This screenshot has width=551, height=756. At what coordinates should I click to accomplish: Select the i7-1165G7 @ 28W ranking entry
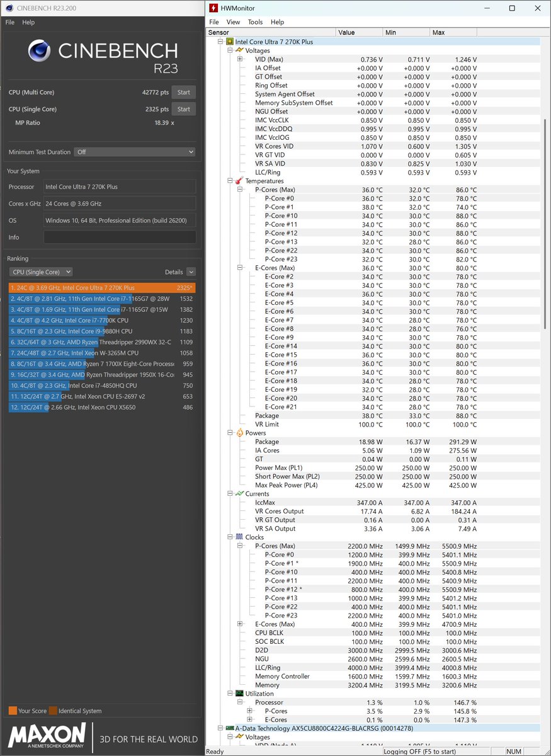pyautogui.click(x=101, y=299)
